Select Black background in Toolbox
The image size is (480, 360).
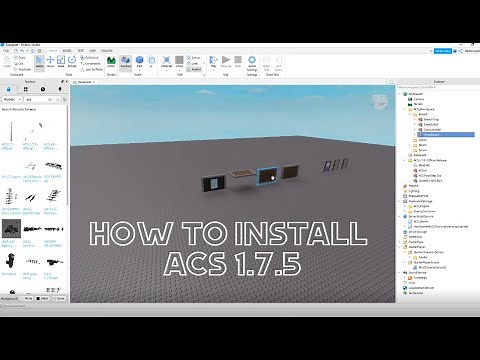click(x=42, y=298)
